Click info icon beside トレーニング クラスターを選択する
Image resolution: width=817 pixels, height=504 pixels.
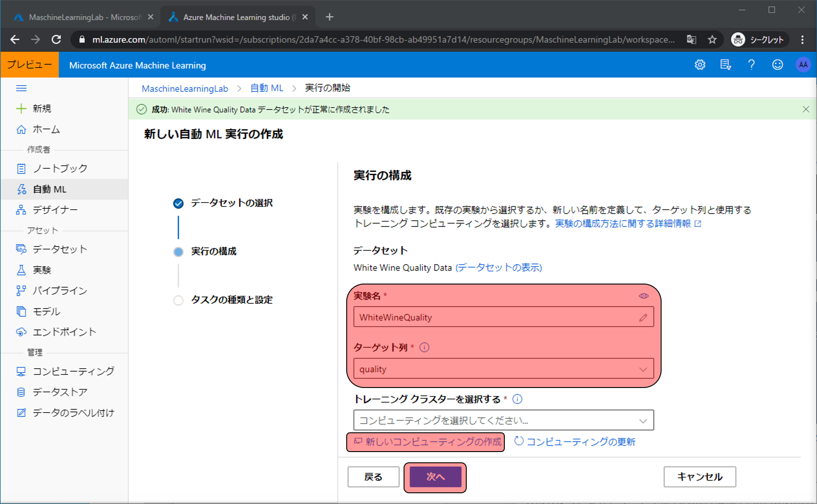517,399
